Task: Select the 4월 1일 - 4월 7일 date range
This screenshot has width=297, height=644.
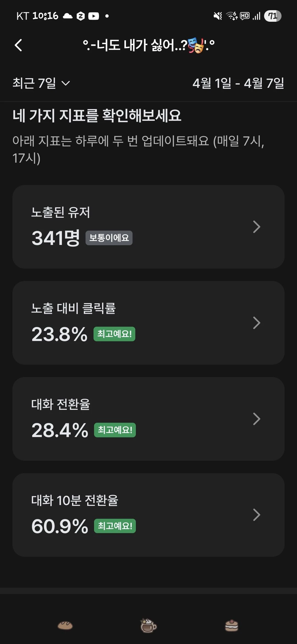Action: point(238,83)
